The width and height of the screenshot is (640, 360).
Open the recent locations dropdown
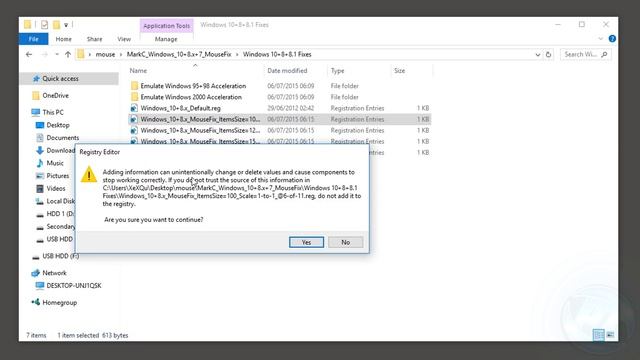(57, 54)
